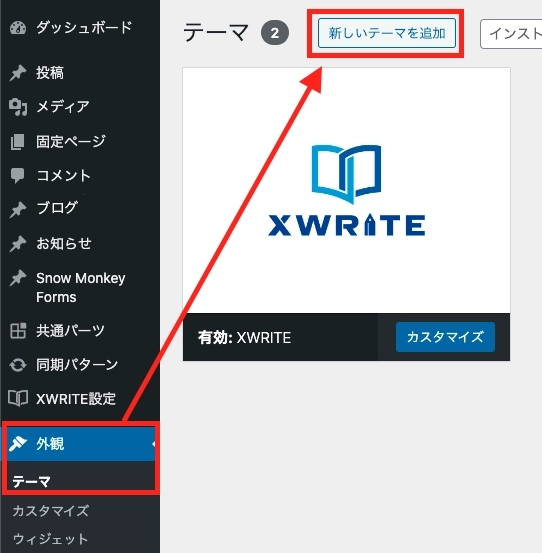Click the pages icon beside 固定ページ
This screenshot has width=542, height=553.
click(18, 141)
